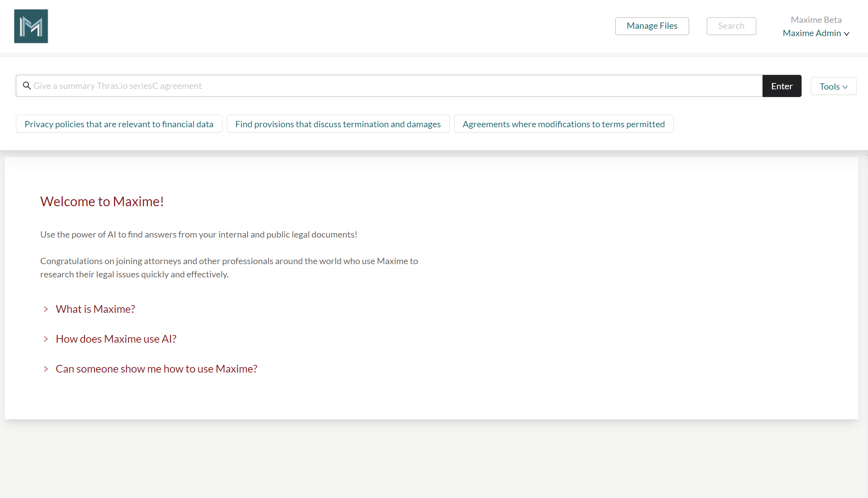This screenshot has height=498, width=868.
Task: Expand Can someone show me how section
Action: click(156, 369)
